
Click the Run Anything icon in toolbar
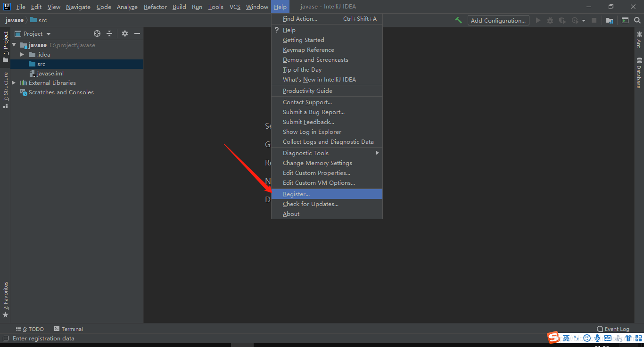click(x=625, y=20)
